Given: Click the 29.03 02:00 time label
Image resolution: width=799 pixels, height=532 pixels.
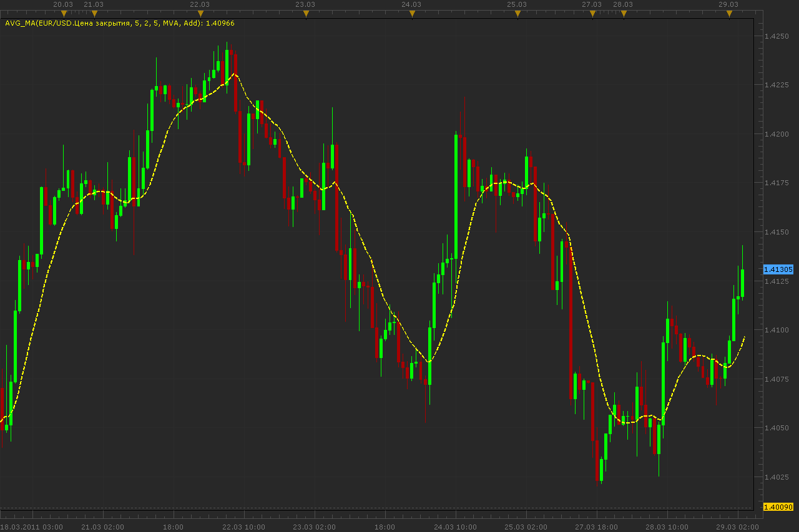Looking at the screenshot, I should pyautogui.click(x=737, y=527).
